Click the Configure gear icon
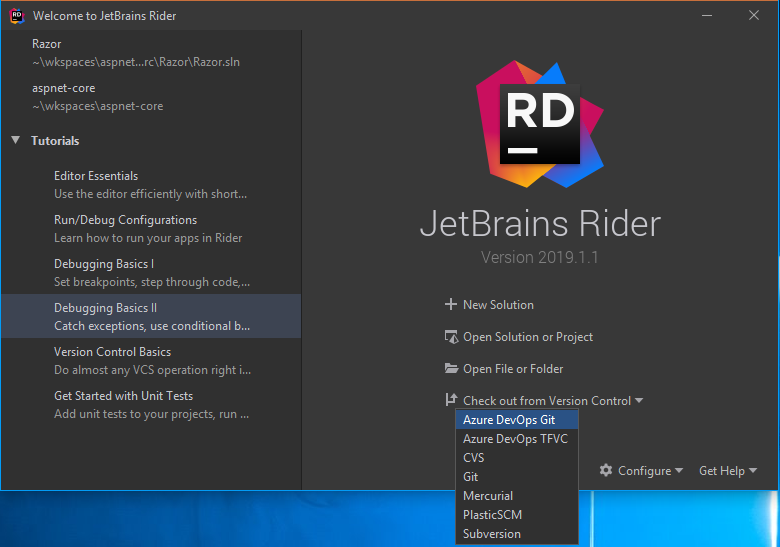780x547 pixels. click(606, 470)
